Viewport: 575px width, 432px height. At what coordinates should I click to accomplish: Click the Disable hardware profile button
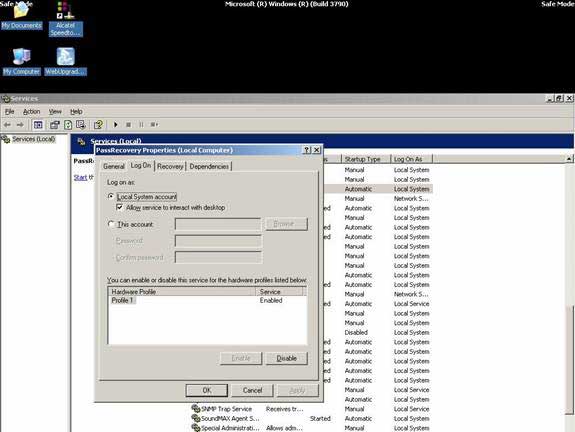coord(286,358)
